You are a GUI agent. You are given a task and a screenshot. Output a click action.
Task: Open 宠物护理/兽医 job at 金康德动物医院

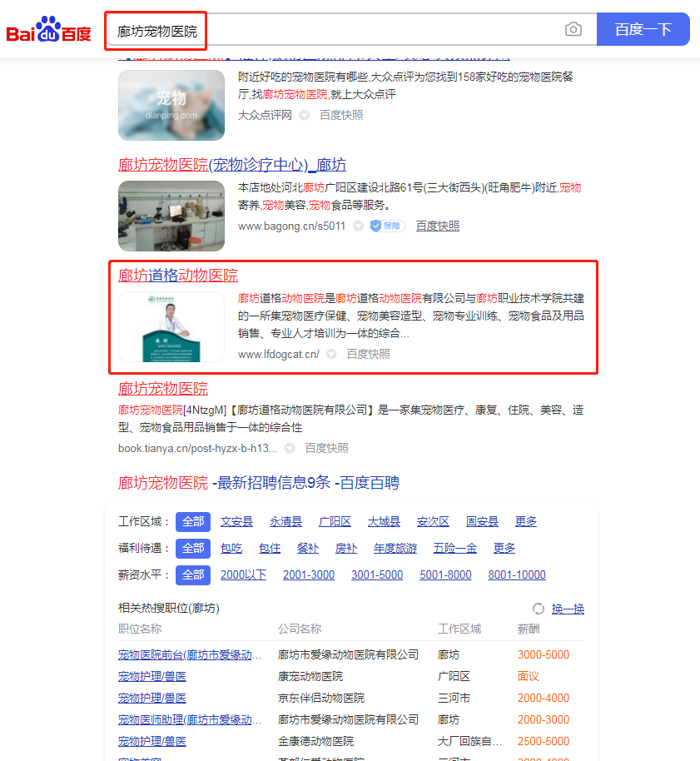pyautogui.click(x=152, y=742)
